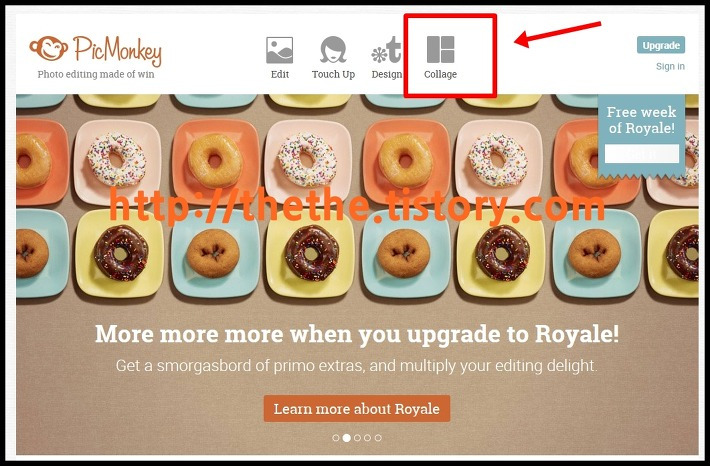Screen dimensions: 710x466
Task: Click the Touch Up label text
Action: pos(333,74)
